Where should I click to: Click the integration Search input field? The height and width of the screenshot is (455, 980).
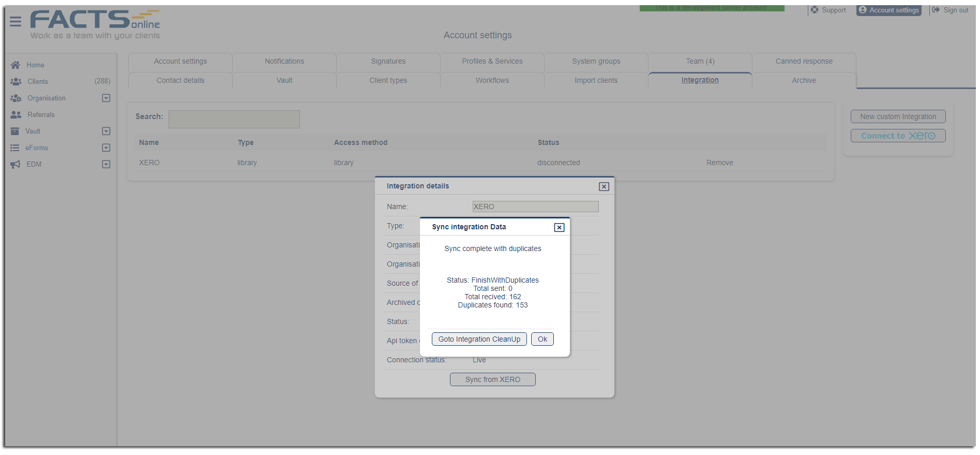coord(234,119)
